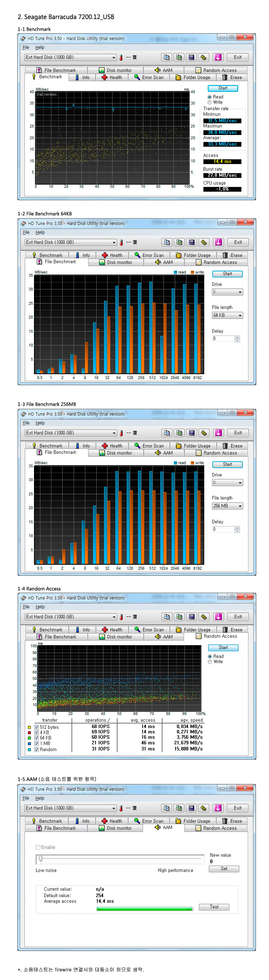This screenshot has height=980, width=269.
Task: Copy info text icon in 64KB File Benchmark window
Action: (167, 242)
